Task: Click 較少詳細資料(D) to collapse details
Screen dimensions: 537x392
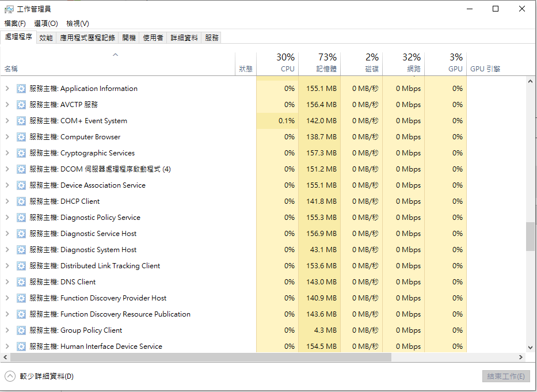Action: click(39, 376)
